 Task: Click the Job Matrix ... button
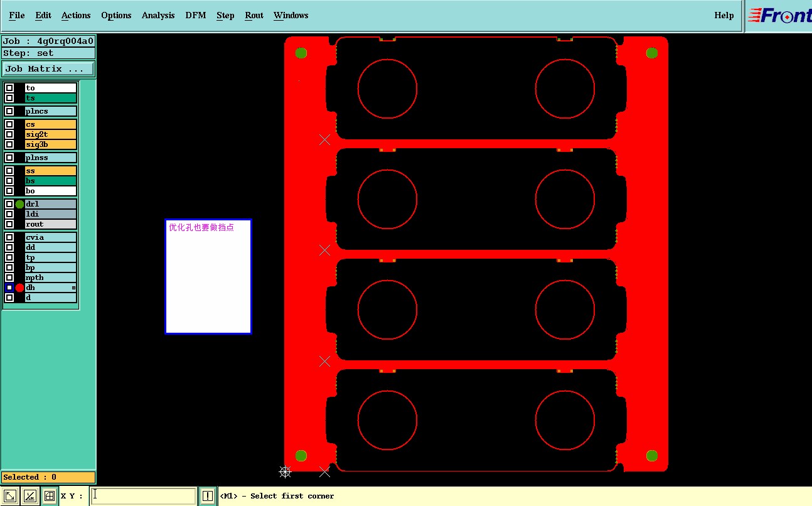(x=48, y=69)
